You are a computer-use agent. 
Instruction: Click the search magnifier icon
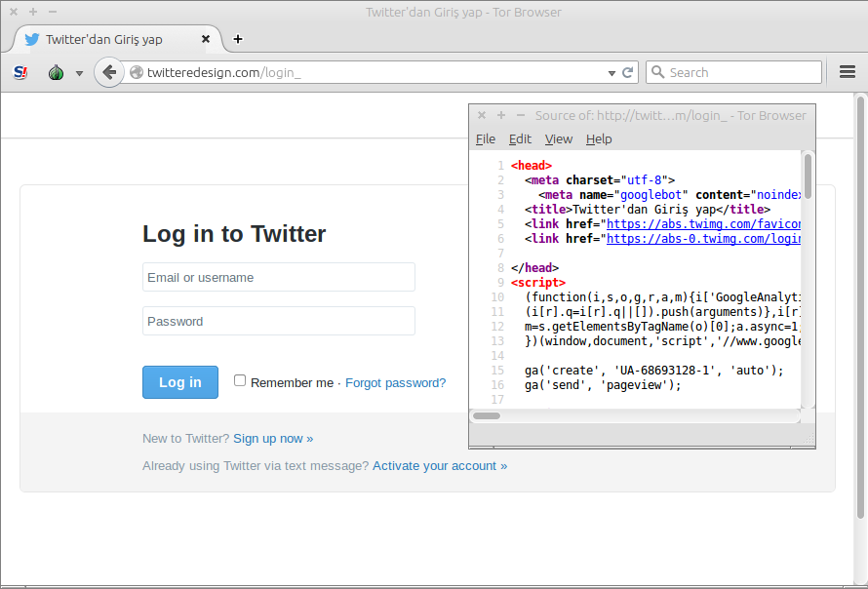click(657, 72)
